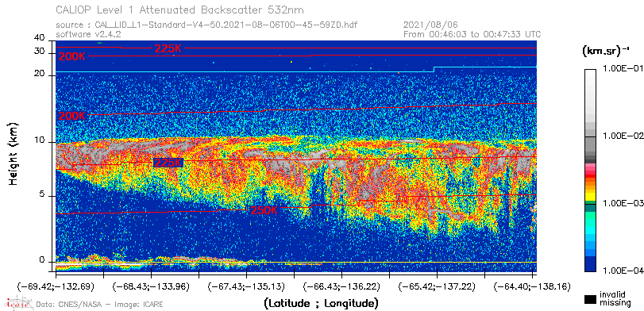Click the 'software v2.4.2' text

pos(88,34)
